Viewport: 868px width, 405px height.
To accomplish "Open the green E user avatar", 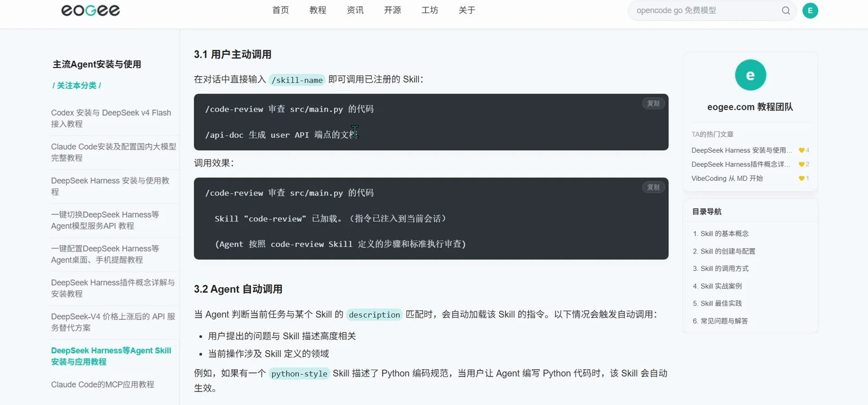I will click(810, 10).
